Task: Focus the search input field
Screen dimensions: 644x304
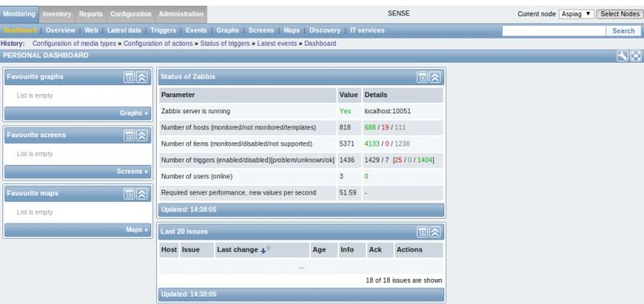Action: [554, 31]
